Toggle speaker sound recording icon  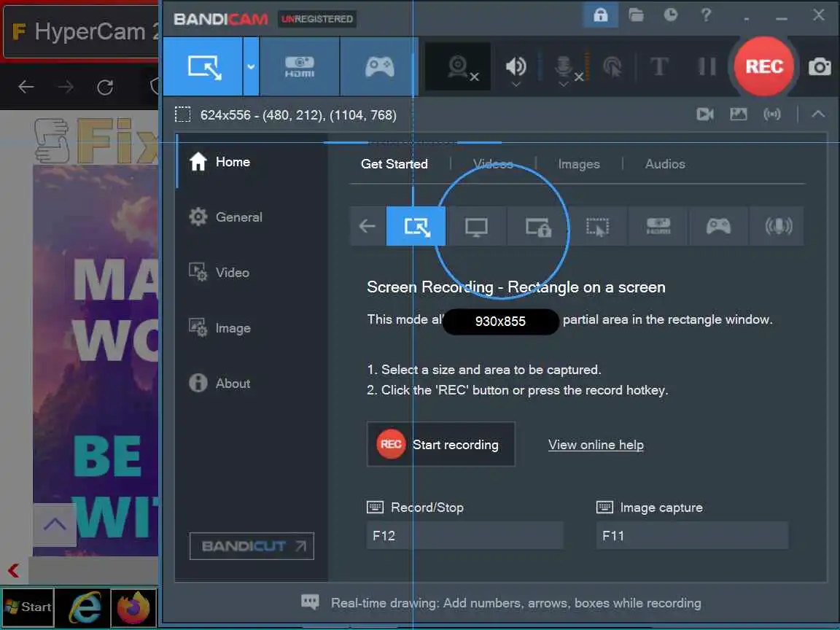516,67
